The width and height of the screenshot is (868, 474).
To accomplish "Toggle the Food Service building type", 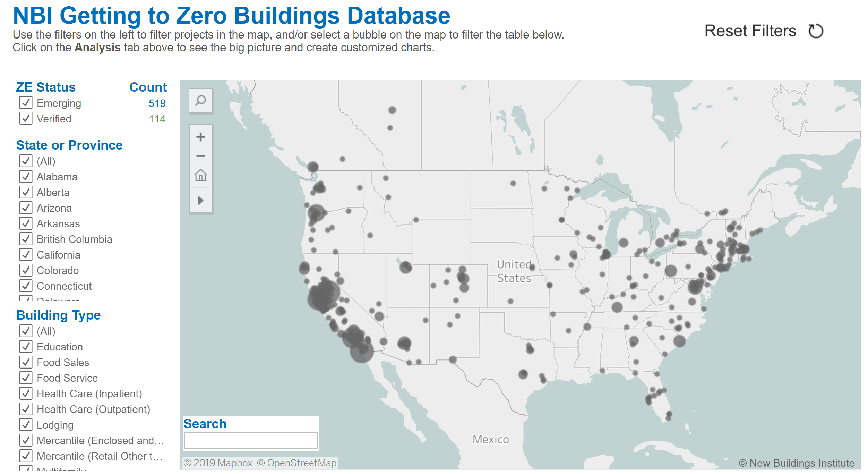I will pyautogui.click(x=26, y=378).
